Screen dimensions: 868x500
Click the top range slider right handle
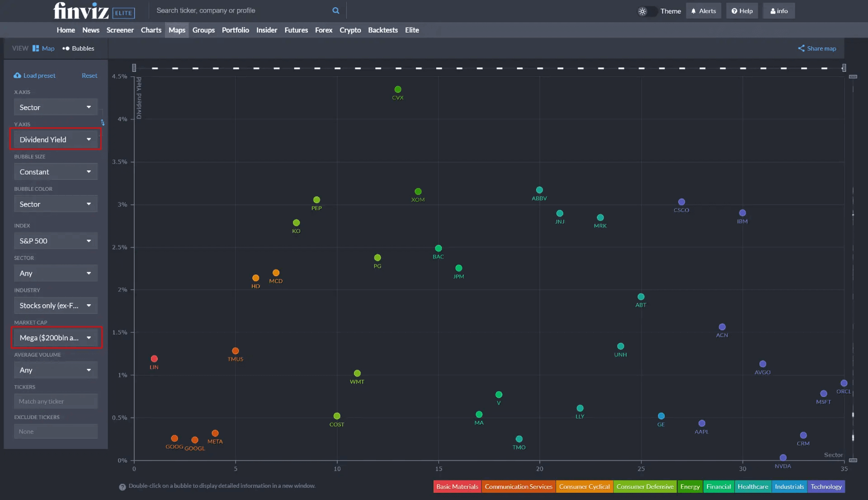tap(844, 68)
